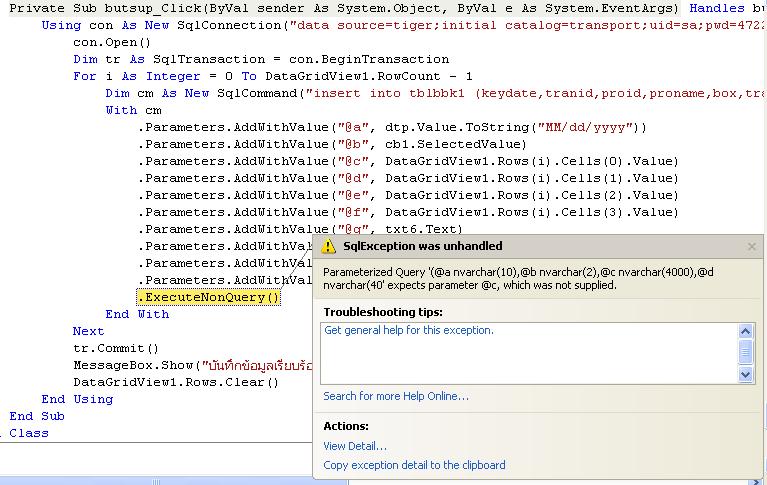The width and height of the screenshot is (767, 485).
Task: Click the 'Troubleshooting tips:' heading
Action: (383, 312)
